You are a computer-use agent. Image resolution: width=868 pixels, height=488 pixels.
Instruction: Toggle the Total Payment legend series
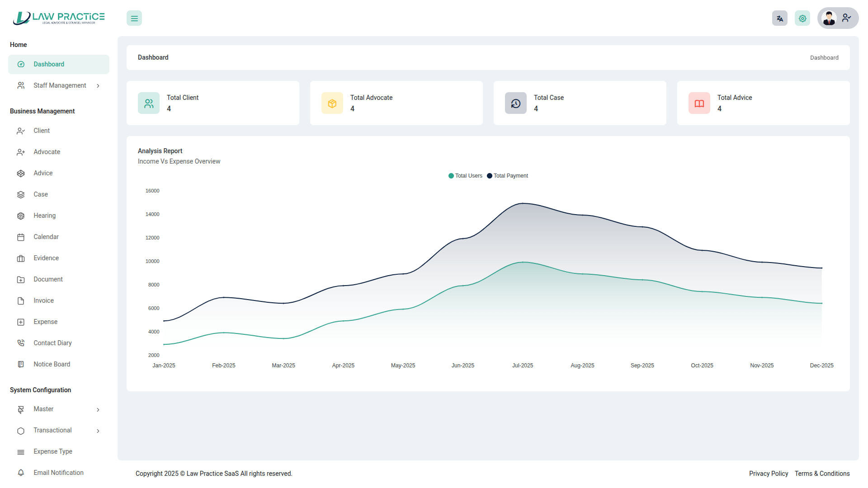(507, 176)
